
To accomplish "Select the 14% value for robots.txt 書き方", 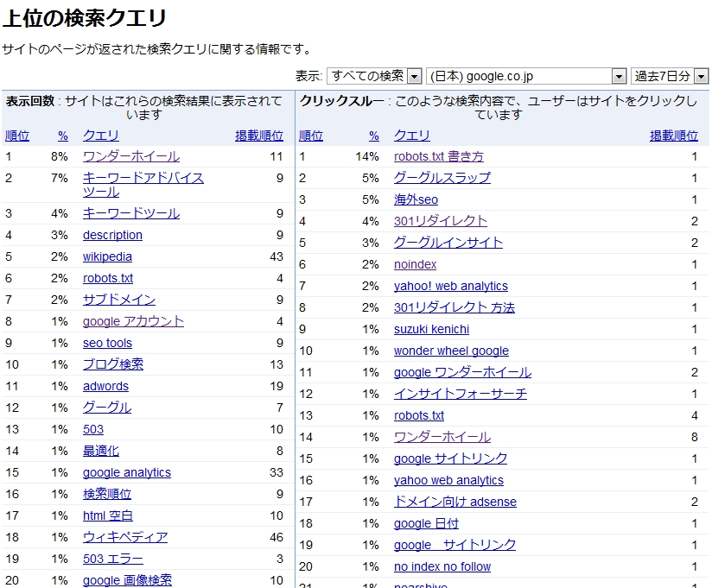I will click(367, 156).
